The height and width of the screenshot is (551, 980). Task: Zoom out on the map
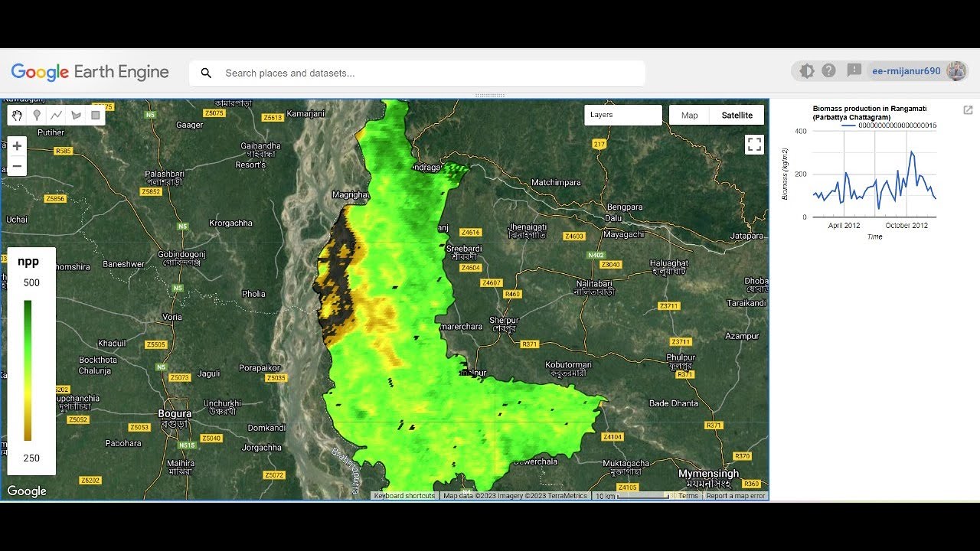coord(17,166)
